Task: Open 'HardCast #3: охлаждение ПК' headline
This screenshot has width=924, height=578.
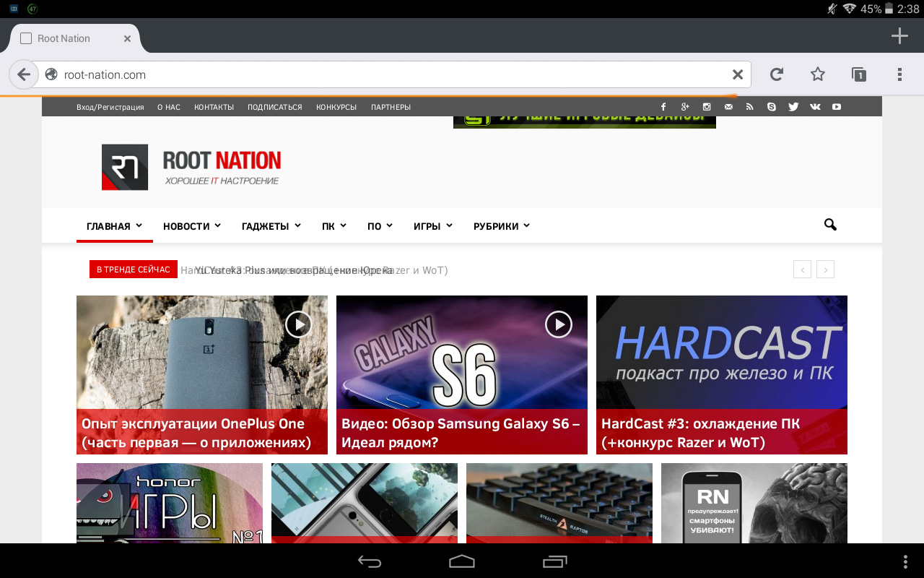Action: (700, 433)
